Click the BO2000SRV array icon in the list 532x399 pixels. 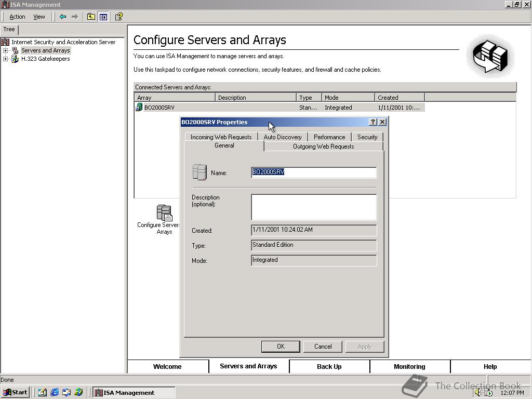point(139,108)
